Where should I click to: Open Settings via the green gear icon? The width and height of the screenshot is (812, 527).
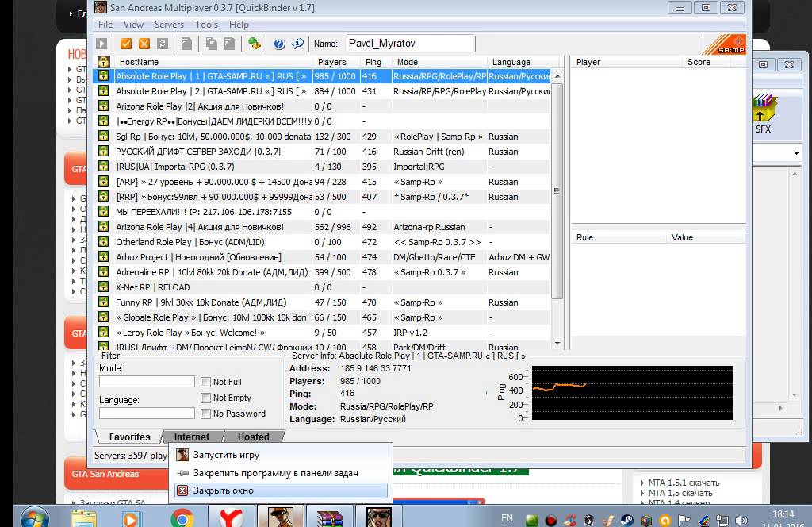pos(255,44)
